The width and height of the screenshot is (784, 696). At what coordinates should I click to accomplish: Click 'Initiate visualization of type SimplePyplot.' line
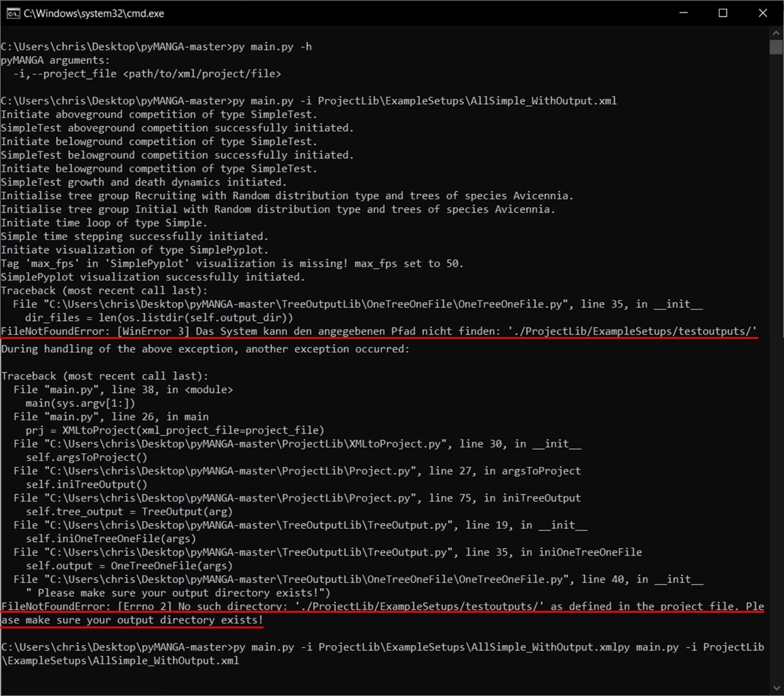(134, 250)
